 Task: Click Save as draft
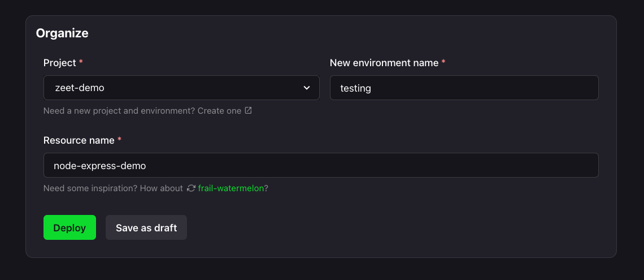click(x=146, y=227)
